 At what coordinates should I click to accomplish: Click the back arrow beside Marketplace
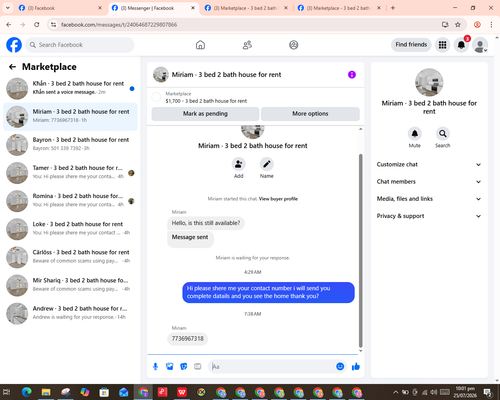pos(12,67)
